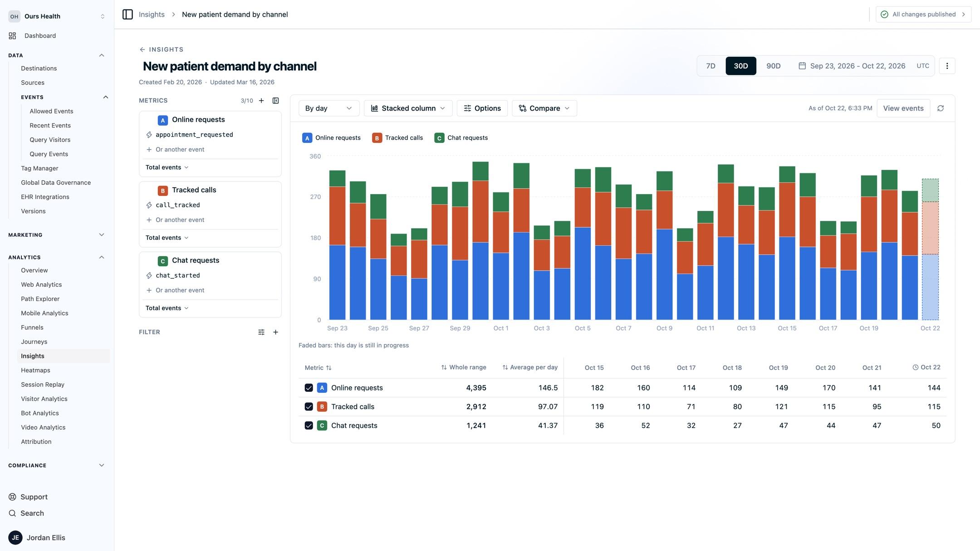Click the faded Oct 22 in-progress bar
The image size is (980, 551).
point(930,249)
